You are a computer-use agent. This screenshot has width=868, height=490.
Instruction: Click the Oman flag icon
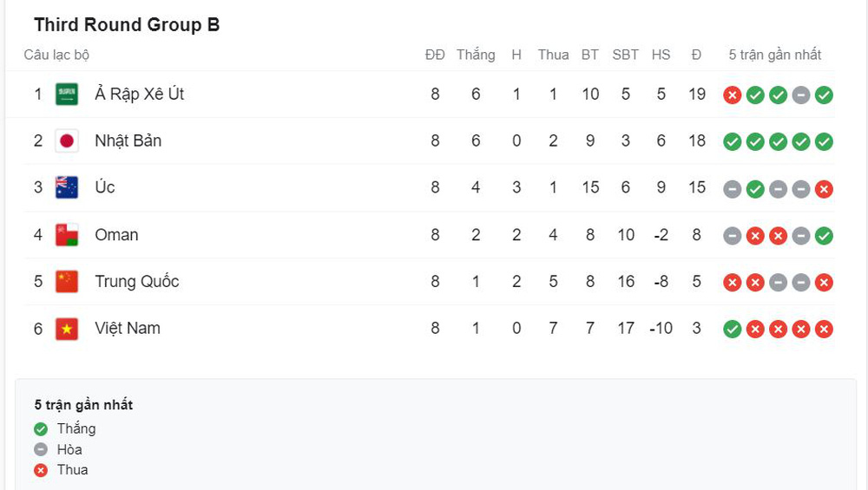point(67,235)
